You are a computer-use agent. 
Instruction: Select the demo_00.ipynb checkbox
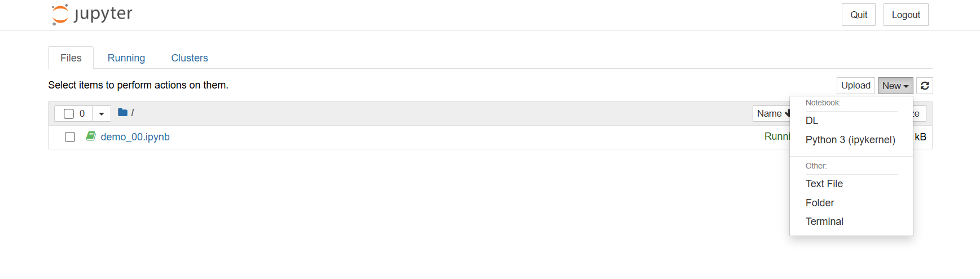click(x=70, y=137)
